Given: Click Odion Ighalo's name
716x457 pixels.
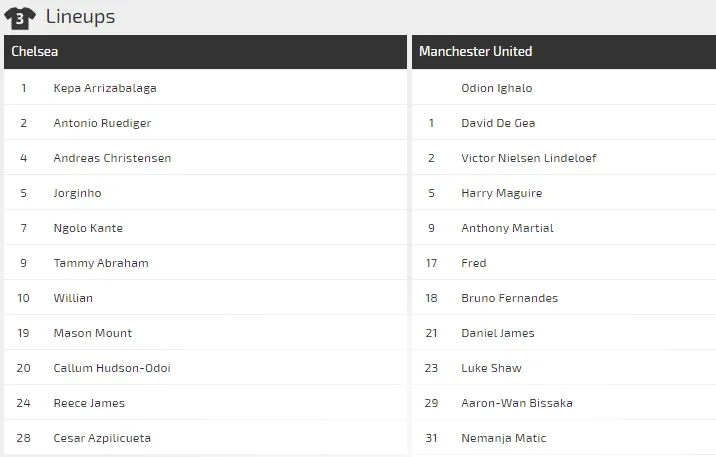Looking at the screenshot, I should pos(497,88).
